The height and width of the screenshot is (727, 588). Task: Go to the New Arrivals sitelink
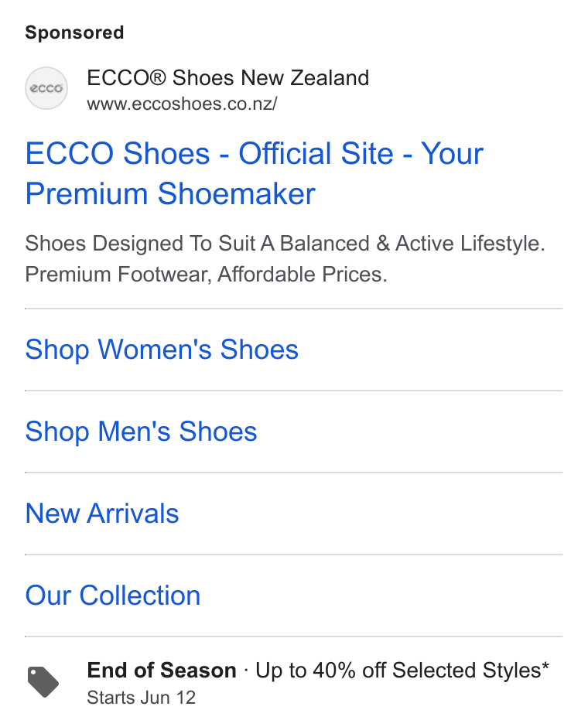[x=102, y=514]
